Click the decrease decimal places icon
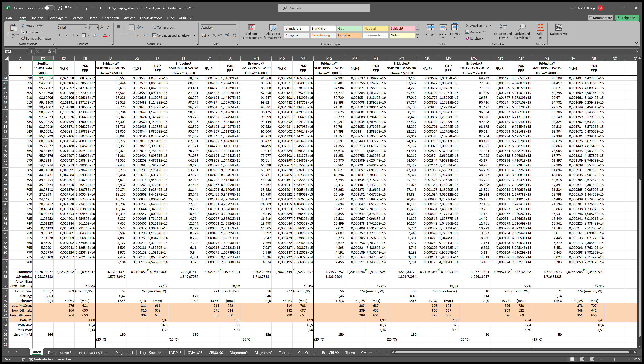Screen dimensions: 644x364 [234, 36]
